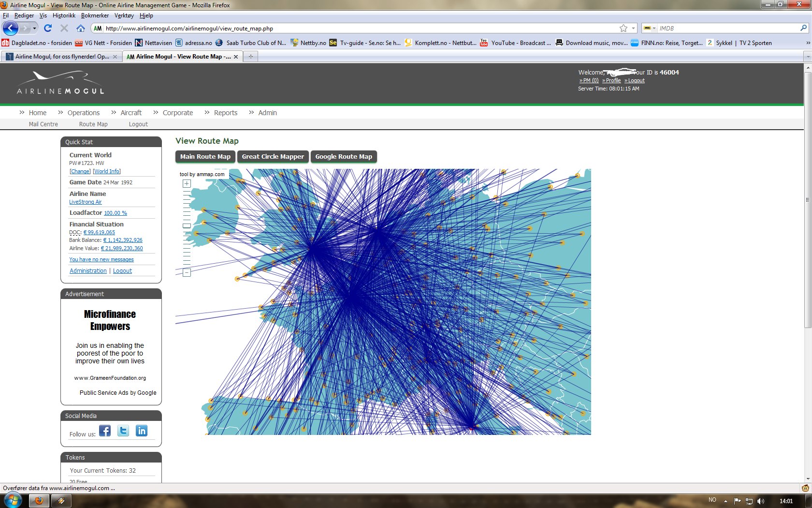Open Mail Centre submenu link
Image resolution: width=812 pixels, height=508 pixels.
pos(43,124)
